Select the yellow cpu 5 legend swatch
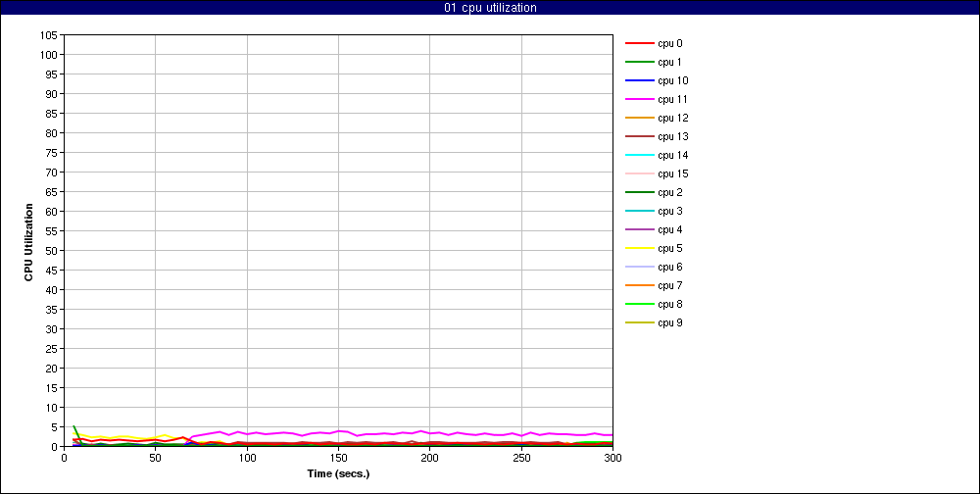The height and width of the screenshot is (494, 980). [639, 249]
